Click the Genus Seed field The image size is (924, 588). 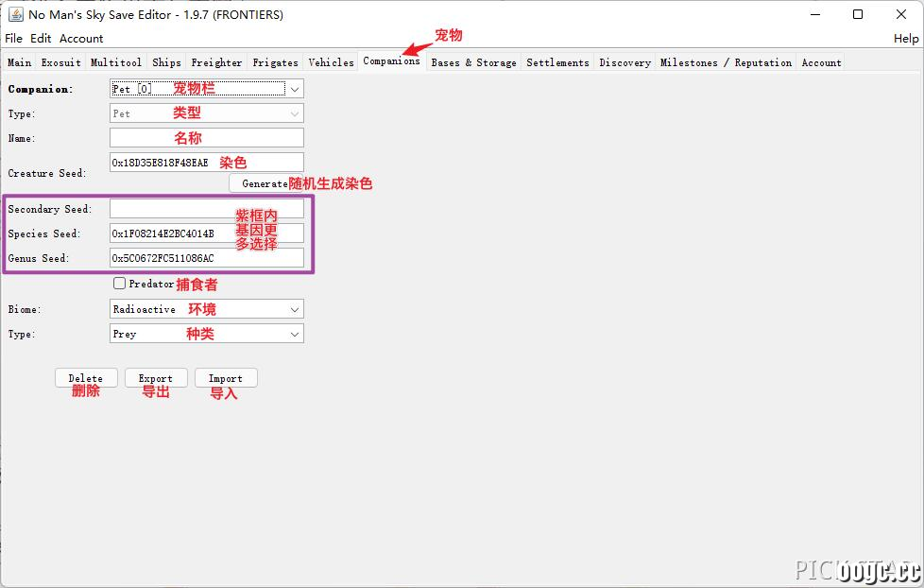207,258
